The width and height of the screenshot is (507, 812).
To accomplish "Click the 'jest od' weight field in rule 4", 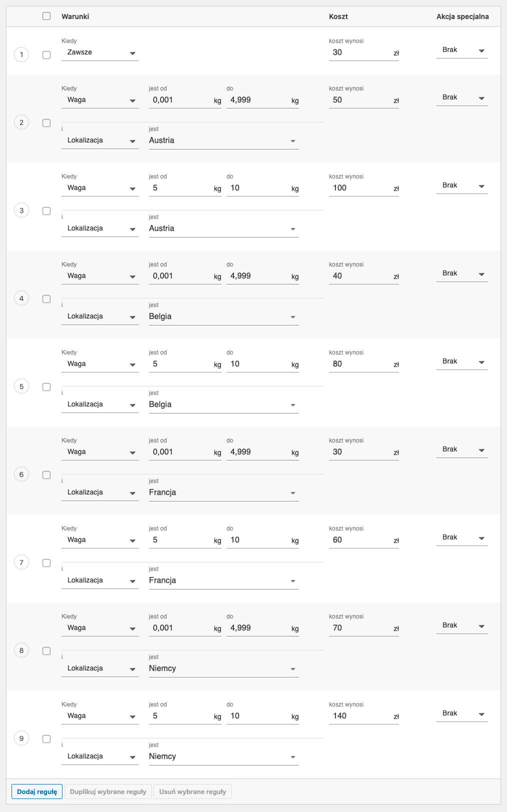I will [185, 276].
